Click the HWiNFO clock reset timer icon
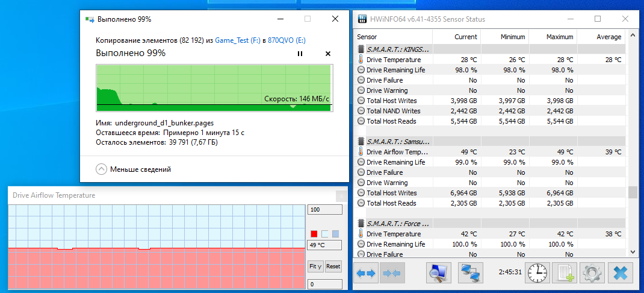Image resolution: width=644 pixels, height=293 pixels. (537, 273)
